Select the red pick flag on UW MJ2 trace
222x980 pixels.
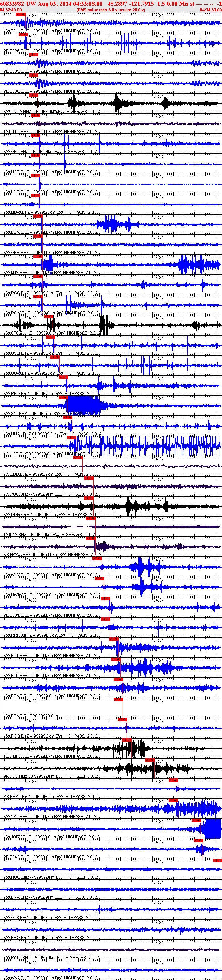tap(38, 256)
